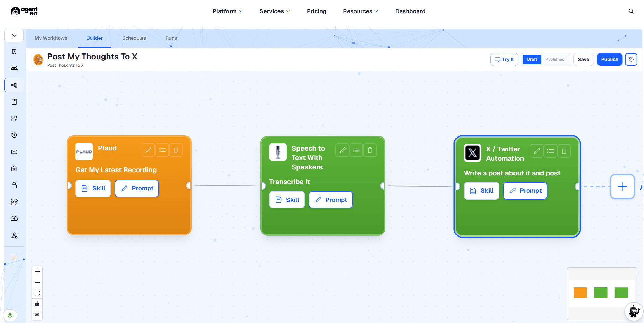Zoom out on the canvas
644x323 pixels.
37,282
